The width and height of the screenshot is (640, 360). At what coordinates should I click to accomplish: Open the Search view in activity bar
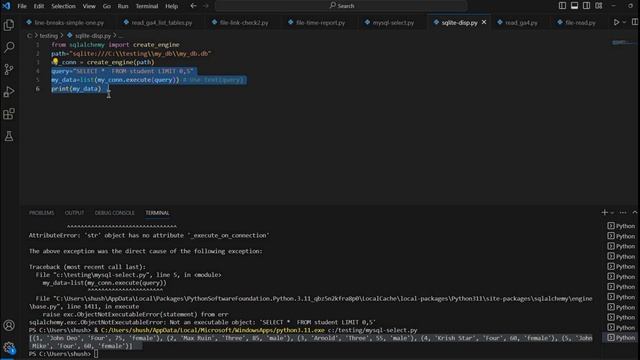(9, 47)
